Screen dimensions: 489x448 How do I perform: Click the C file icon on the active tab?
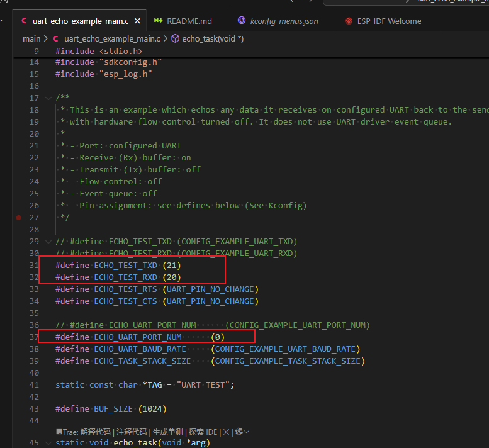click(24, 21)
